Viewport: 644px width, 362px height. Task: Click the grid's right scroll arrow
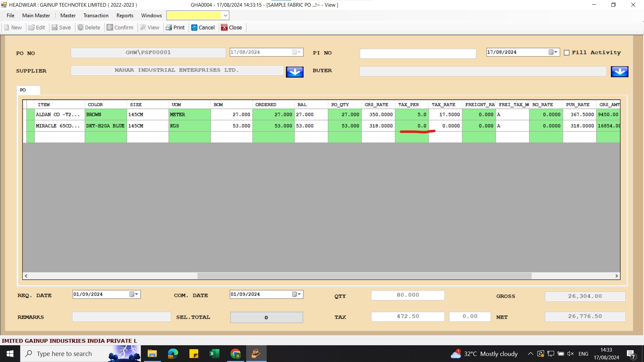click(616, 276)
